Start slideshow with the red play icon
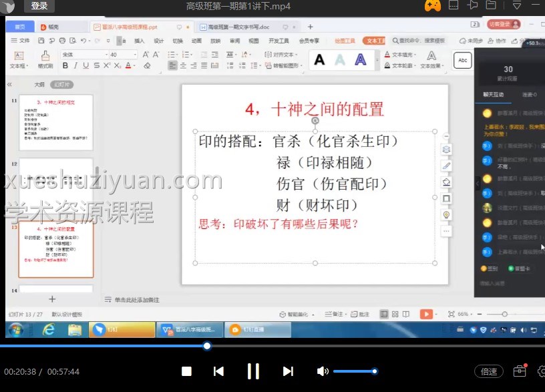The image size is (545, 392). pyautogui.click(x=426, y=314)
